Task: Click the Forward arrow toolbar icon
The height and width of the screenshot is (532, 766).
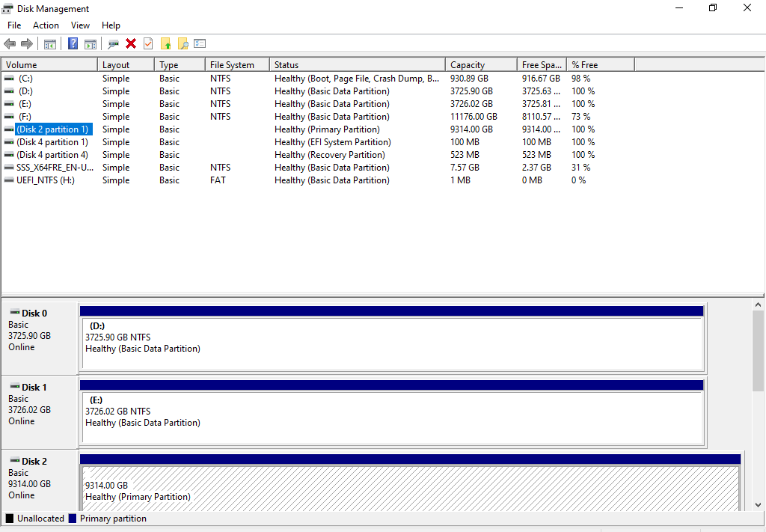Action: (27, 44)
